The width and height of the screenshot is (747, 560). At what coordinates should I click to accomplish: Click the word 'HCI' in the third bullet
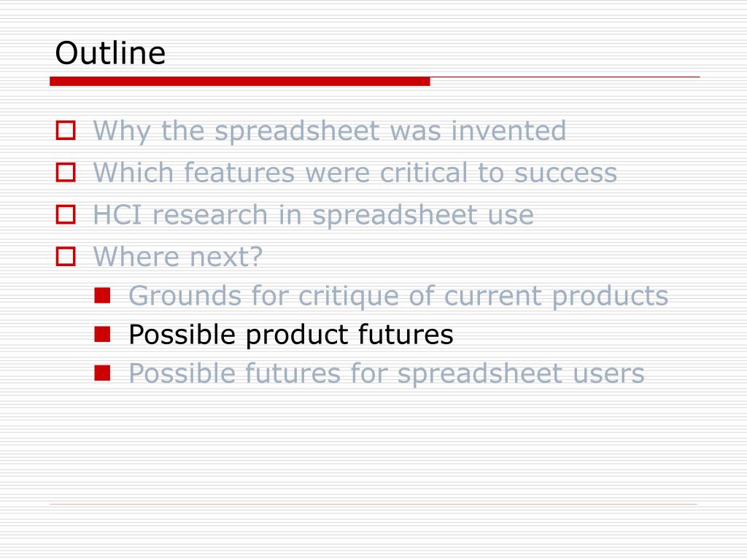[117, 214]
